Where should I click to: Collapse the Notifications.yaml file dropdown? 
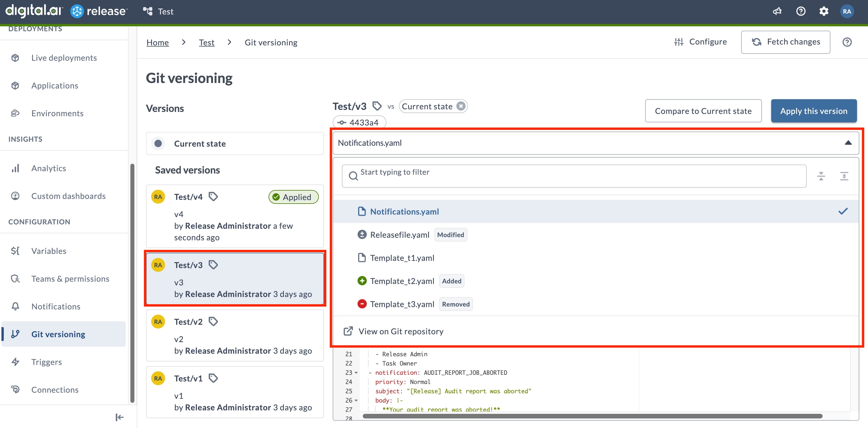click(x=848, y=143)
